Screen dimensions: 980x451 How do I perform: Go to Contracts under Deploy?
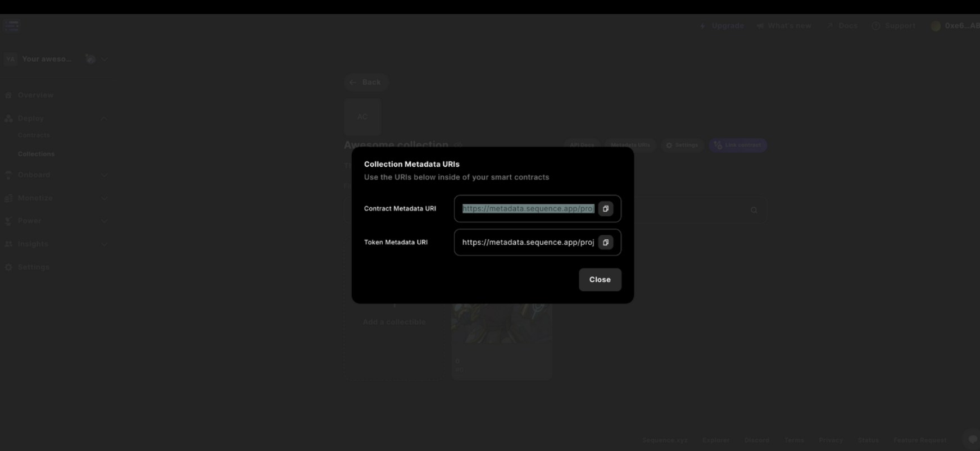tap(34, 135)
